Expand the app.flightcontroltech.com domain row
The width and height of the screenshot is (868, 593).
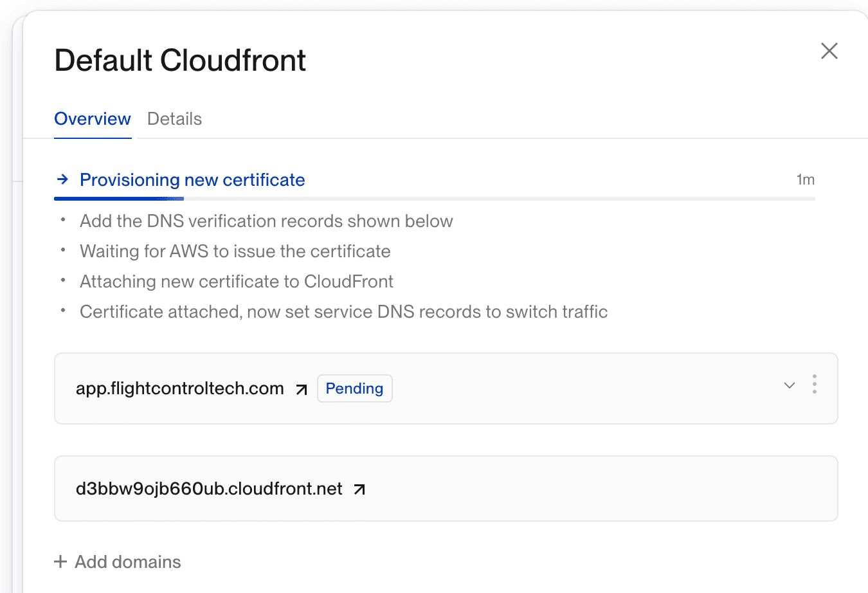coord(790,385)
